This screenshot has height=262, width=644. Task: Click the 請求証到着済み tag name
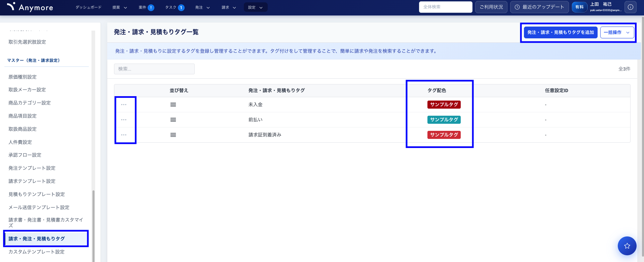click(265, 135)
